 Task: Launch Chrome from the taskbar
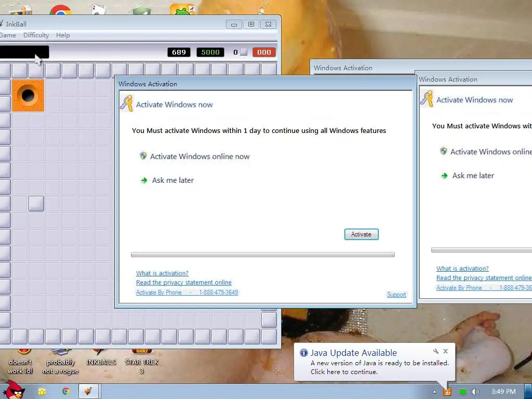coord(66,392)
